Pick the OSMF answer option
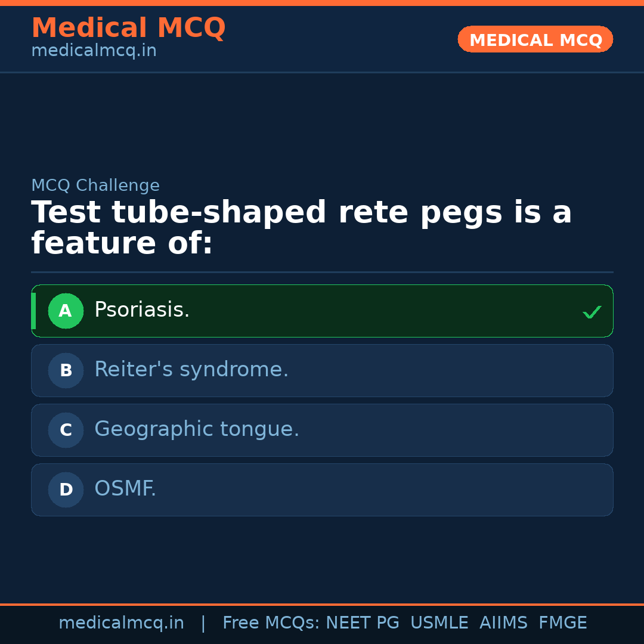 coord(322,490)
